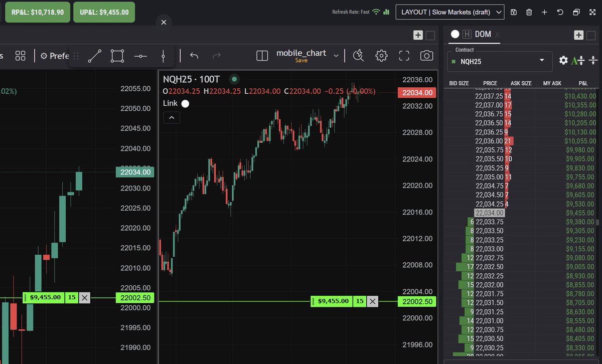Select the trend line drawing tool
Screen dimensions: 602x364
click(95, 56)
